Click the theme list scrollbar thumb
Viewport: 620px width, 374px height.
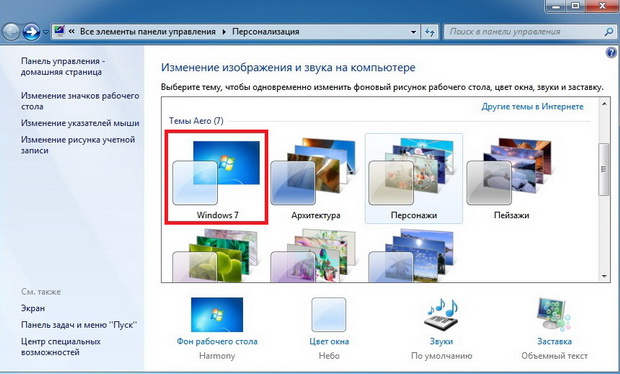coord(603,169)
